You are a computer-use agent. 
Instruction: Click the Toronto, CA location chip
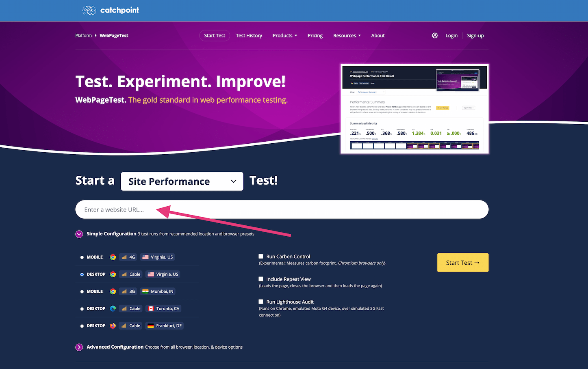coord(163,309)
